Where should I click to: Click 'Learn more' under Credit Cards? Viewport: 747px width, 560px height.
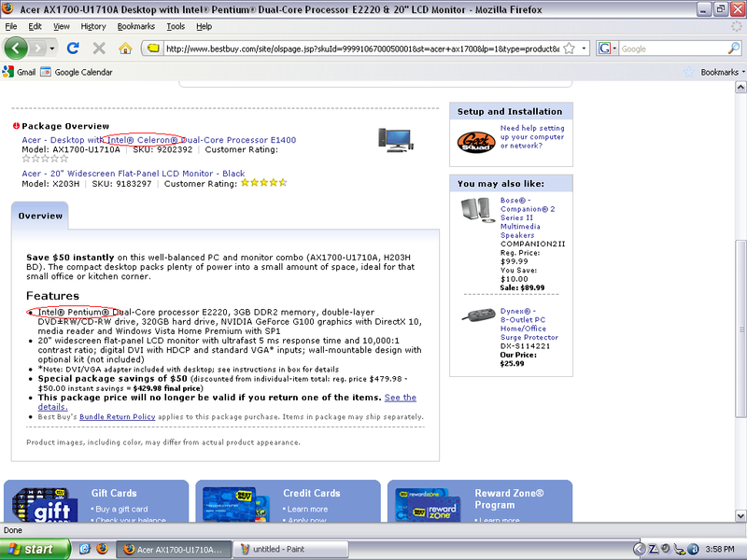tap(307, 509)
